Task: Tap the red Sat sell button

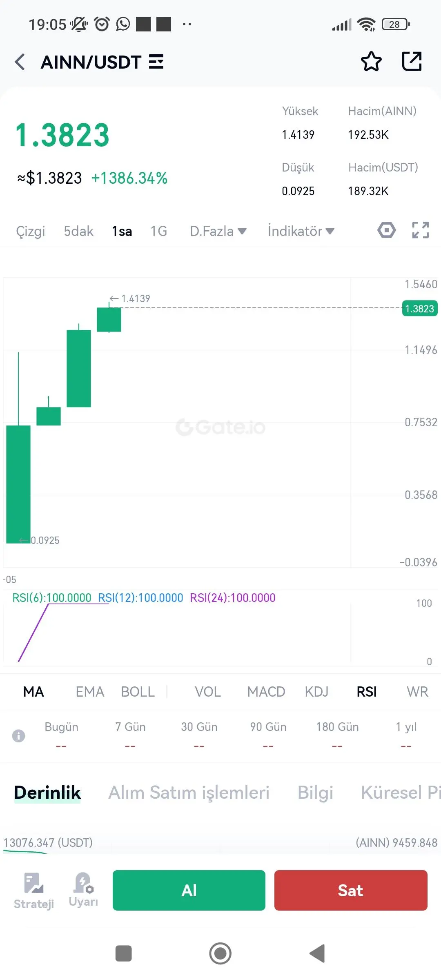Action: click(351, 890)
